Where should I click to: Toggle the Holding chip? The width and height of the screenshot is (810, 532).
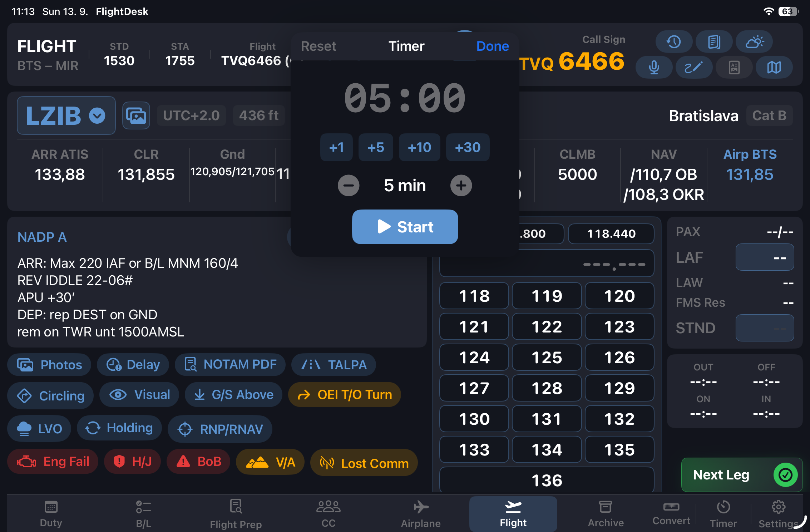tap(119, 428)
